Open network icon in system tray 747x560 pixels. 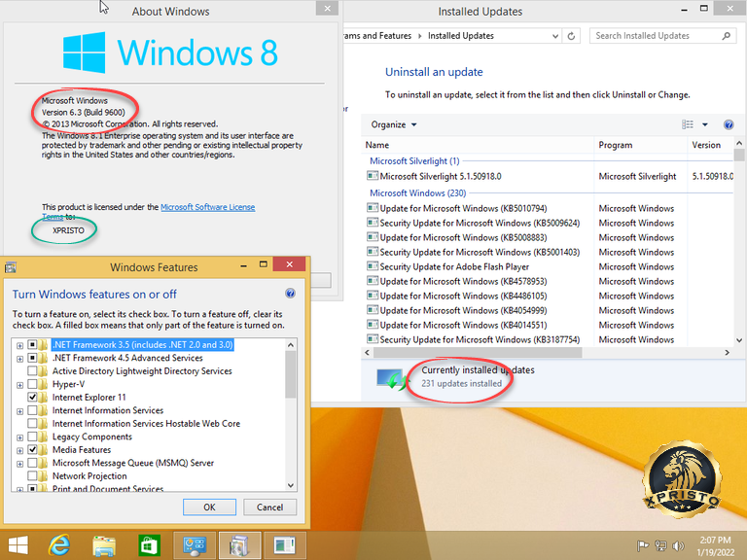(660, 545)
